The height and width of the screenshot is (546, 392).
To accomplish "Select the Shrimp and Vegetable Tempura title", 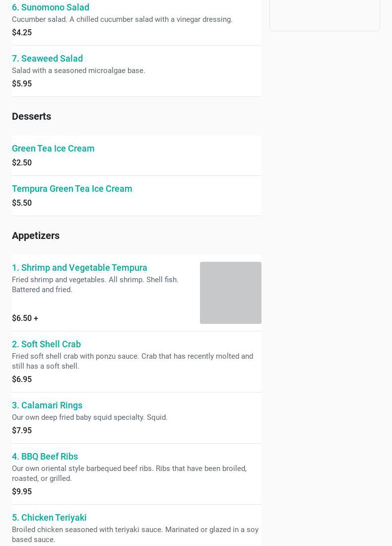I will (x=79, y=268).
